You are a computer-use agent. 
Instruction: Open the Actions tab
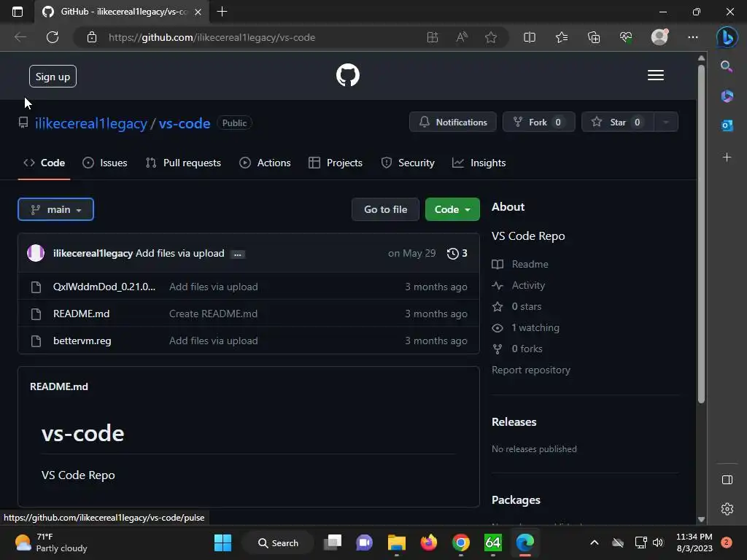pyautogui.click(x=265, y=163)
